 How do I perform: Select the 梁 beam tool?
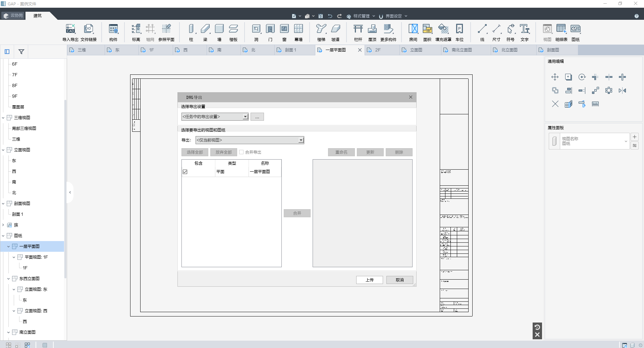coord(205,33)
